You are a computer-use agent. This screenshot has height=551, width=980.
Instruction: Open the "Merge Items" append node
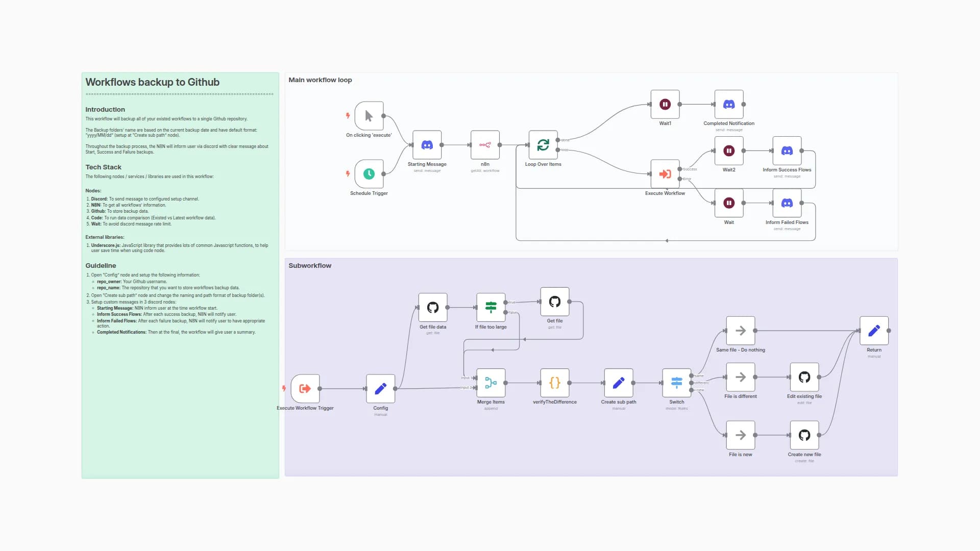(x=491, y=383)
